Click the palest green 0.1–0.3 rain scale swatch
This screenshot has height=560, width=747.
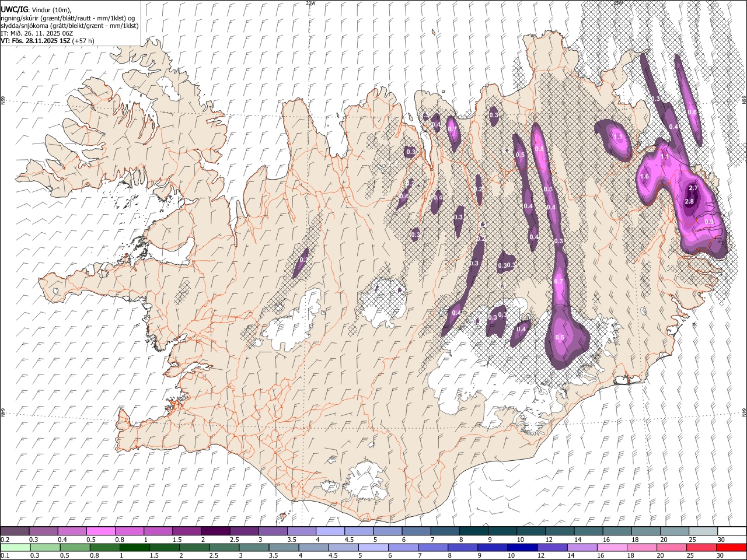click(x=16, y=547)
